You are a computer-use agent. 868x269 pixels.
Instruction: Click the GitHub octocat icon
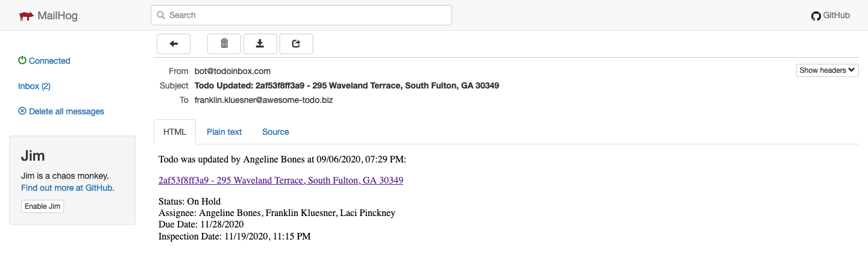(816, 16)
